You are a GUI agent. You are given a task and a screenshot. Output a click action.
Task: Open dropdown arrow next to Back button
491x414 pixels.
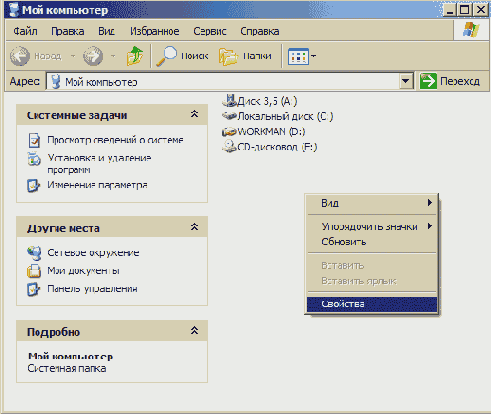[73, 56]
